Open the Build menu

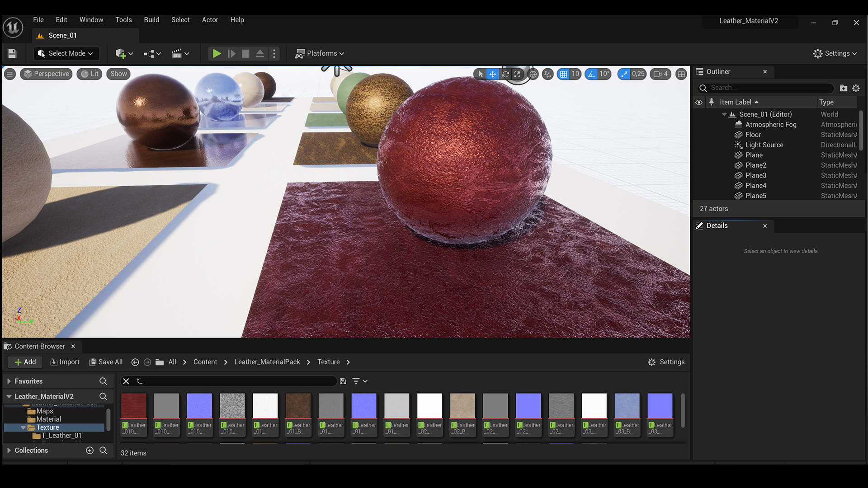coord(151,20)
